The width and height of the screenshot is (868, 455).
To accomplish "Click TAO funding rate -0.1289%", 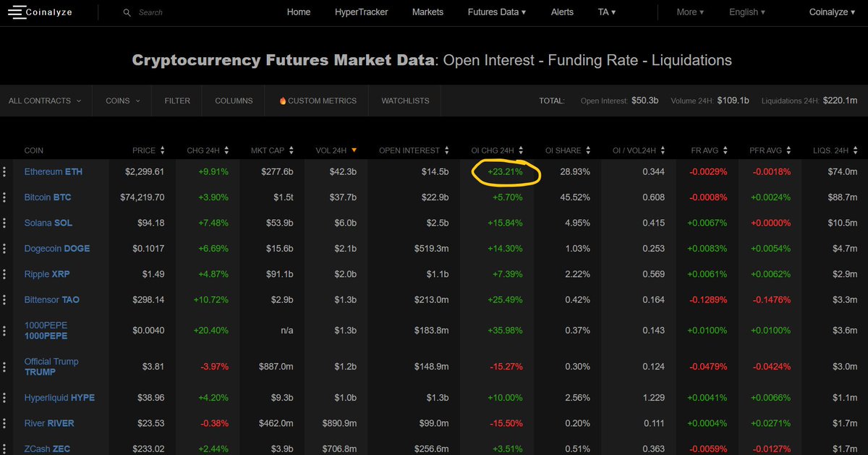I will tap(709, 299).
